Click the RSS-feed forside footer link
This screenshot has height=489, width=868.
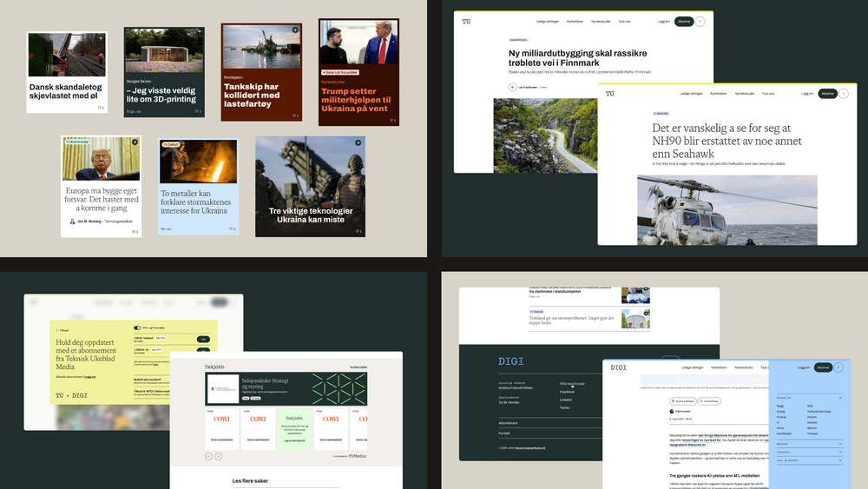click(572, 383)
